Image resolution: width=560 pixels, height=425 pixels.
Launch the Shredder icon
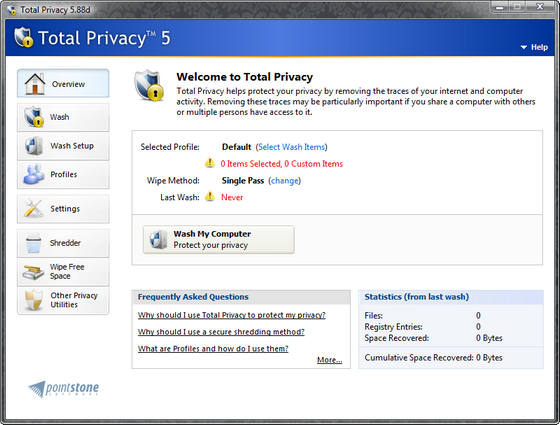coord(33,243)
